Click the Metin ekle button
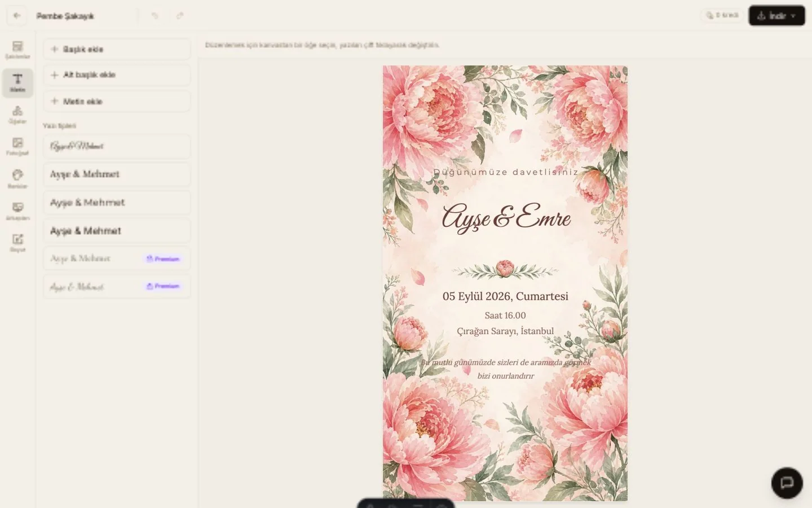The image size is (812, 508). pos(117,101)
